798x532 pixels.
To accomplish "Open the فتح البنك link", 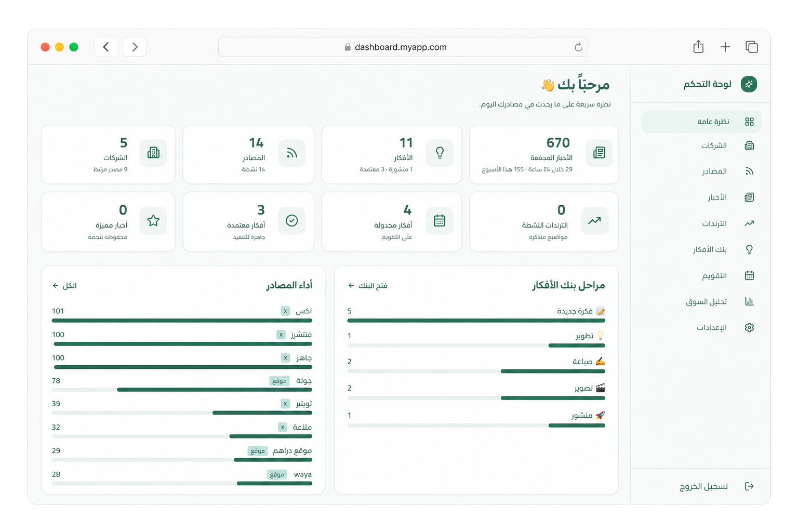I will pos(368,286).
